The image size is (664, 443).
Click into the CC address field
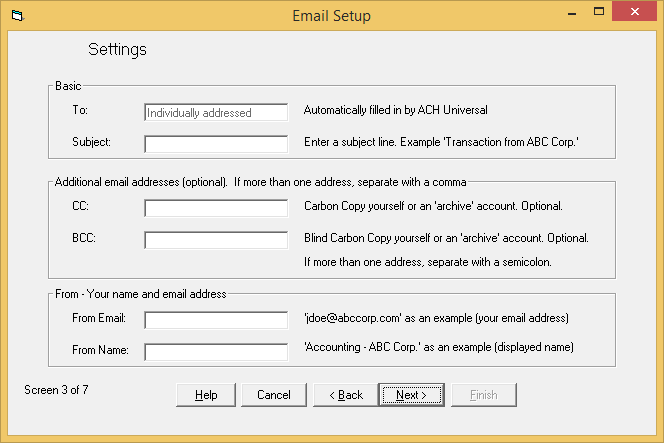pos(216,208)
